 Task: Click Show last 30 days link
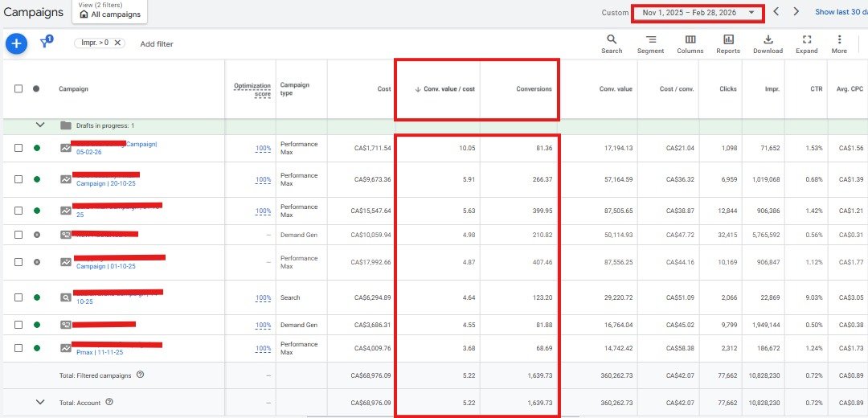841,12
